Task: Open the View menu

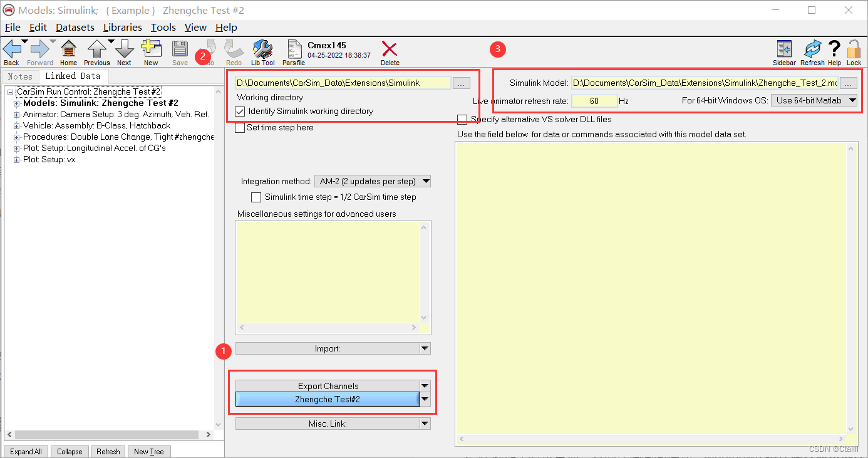Action: [195, 28]
